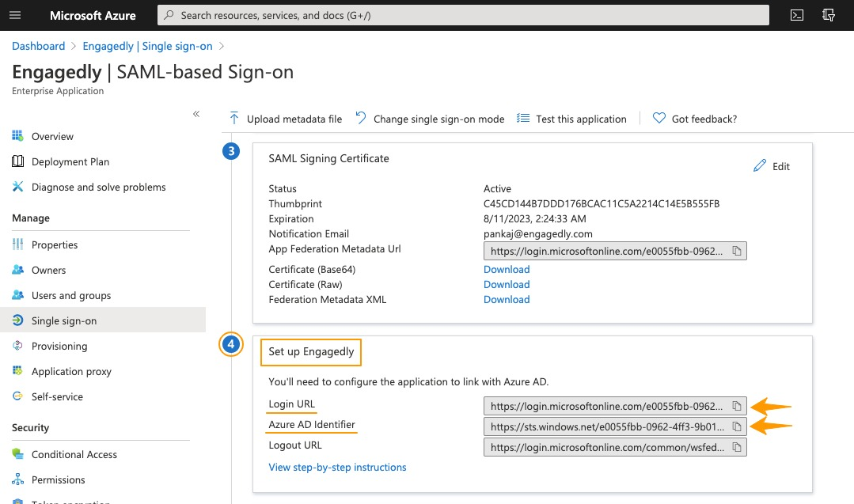Click the Microsoft Azure logo text
This screenshot has width=854, height=504.
(x=93, y=16)
